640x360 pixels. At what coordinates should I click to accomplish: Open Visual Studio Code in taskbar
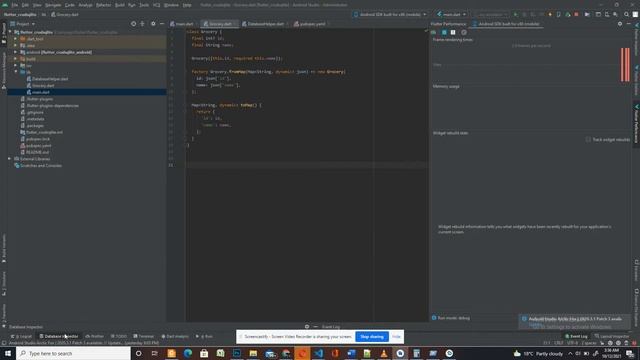click(x=318, y=353)
